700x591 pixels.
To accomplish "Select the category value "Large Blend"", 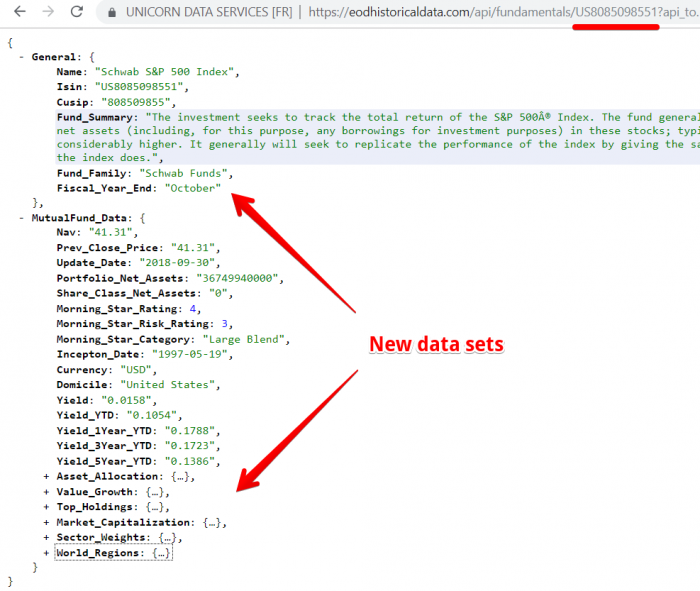I will coord(244,339).
